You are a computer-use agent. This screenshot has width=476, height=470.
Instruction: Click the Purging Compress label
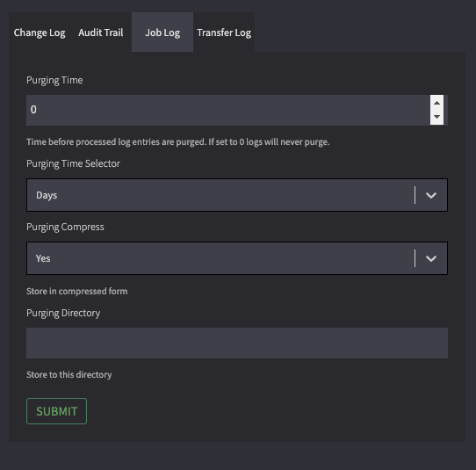click(65, 227)
